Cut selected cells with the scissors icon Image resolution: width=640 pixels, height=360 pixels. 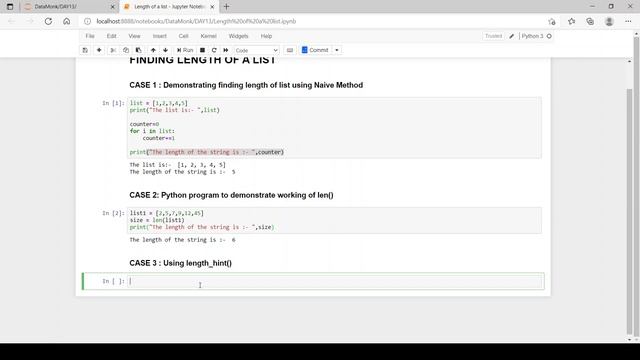click(113, 50)
